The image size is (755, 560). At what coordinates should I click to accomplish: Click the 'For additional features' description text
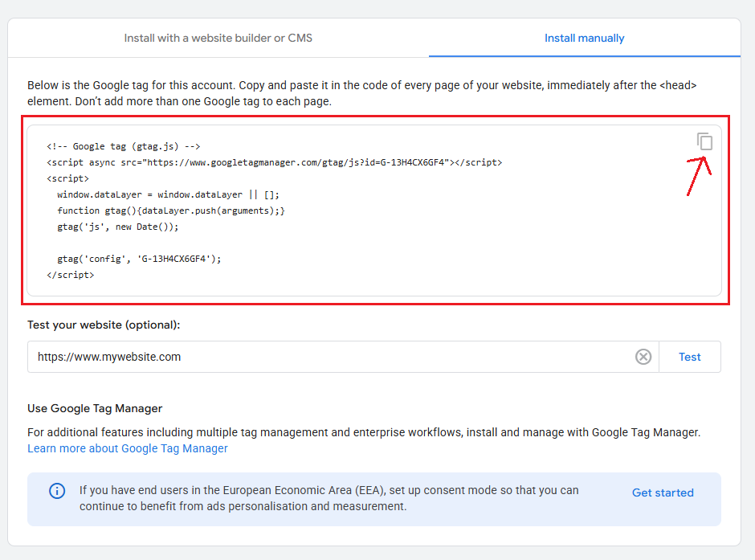364,432
